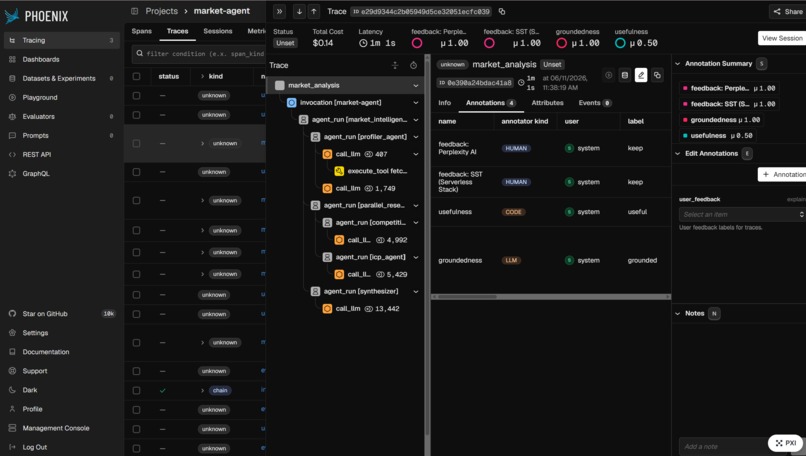Click the GraphQL icon
806x456 pixels.
12,173
